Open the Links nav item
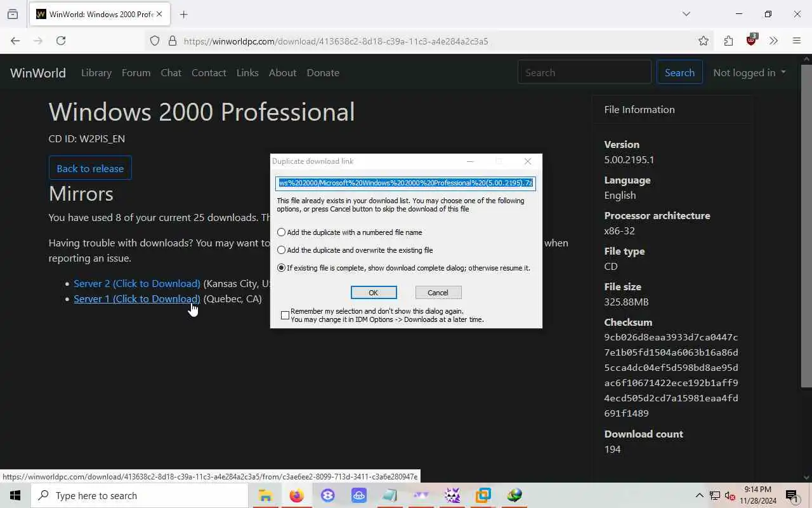Screen dimensions: 812x508 pos(247,72)
